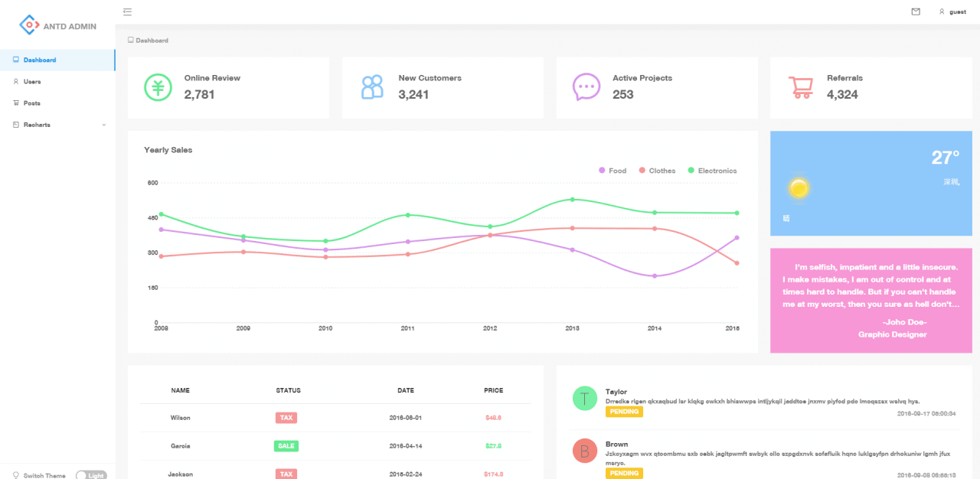Screen dimensions: 980x479
Task: Click the Online Review yen icon
Action: click(158, 86)
